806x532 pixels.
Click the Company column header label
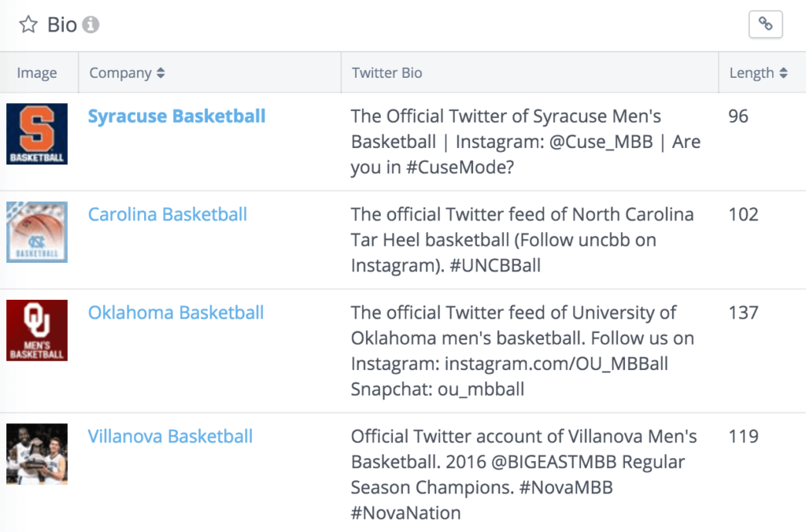[x=120, y=73]
